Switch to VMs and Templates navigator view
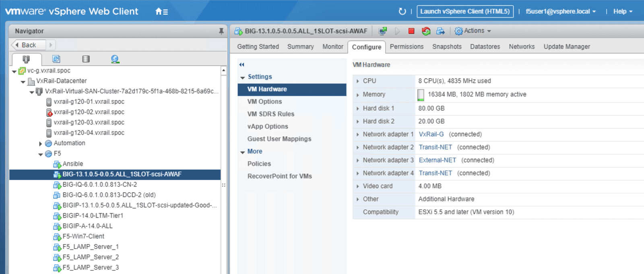This screenshot has width=644, height=274. click(x=56, y=59)
